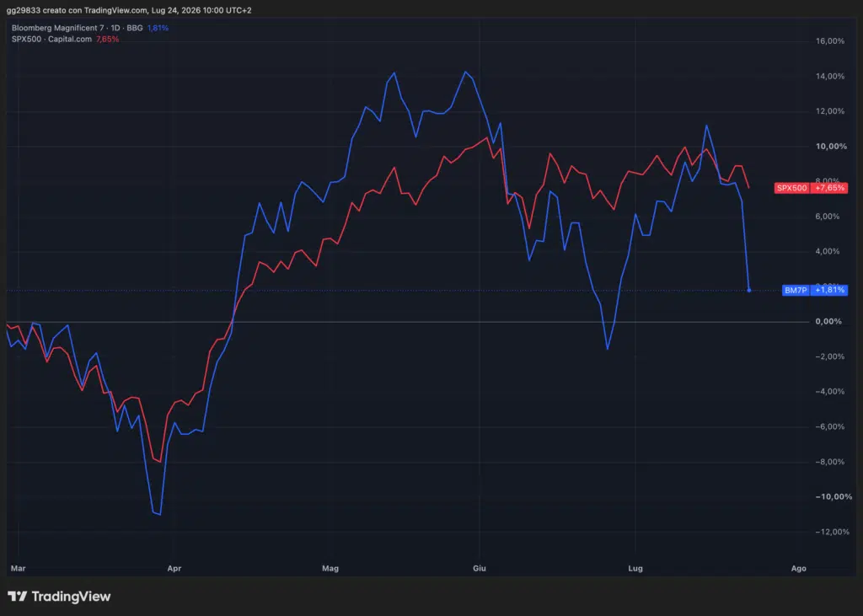
Task: Click the red 7,65% legend value
Action: [107, 39]
